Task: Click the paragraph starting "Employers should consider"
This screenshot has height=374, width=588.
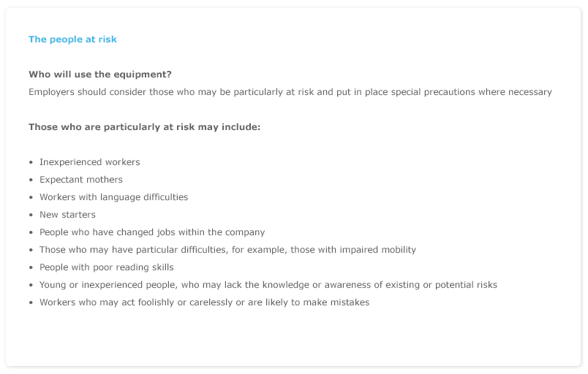Action: pos(290,92)
